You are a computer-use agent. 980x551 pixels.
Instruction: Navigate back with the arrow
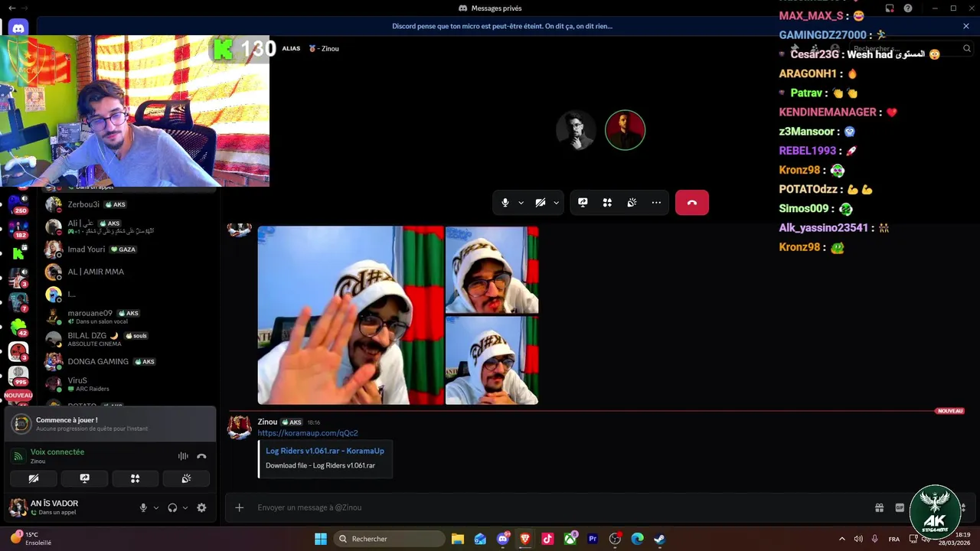pyautogui.click(x=11, y=8)
